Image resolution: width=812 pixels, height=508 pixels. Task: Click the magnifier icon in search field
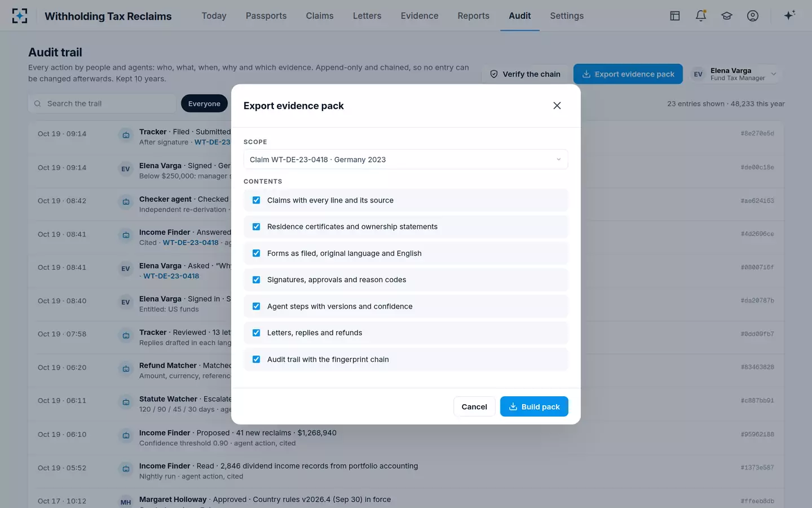coord(37,104)
